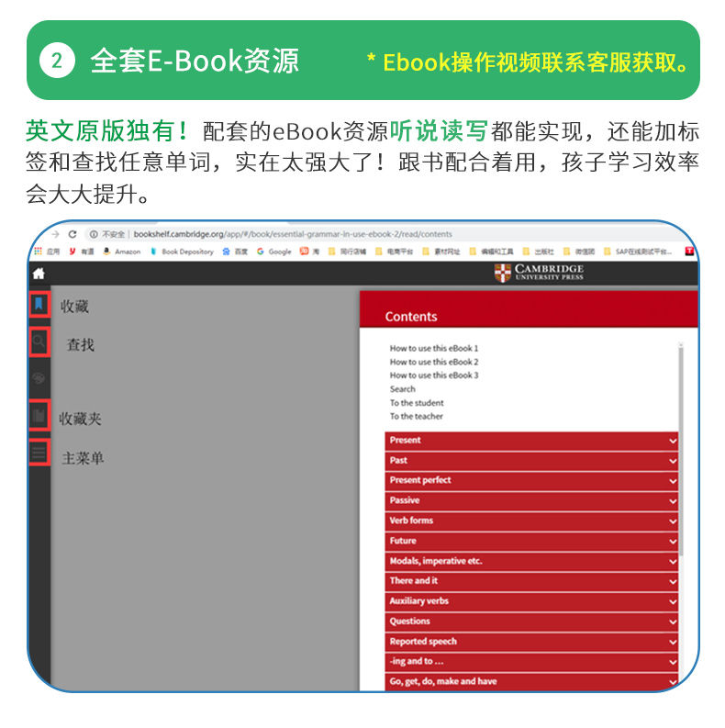725x728 pixels.
Task: Open the Google bookmark
Action: [274, 252]
